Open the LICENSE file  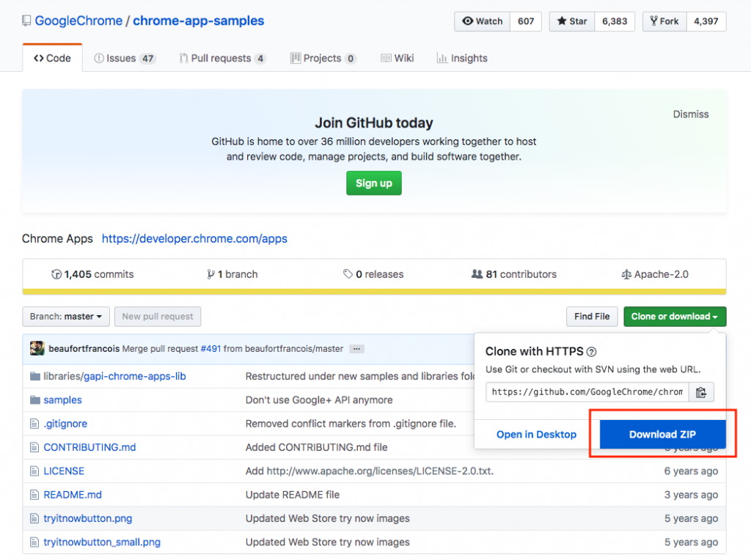[64, 471]
